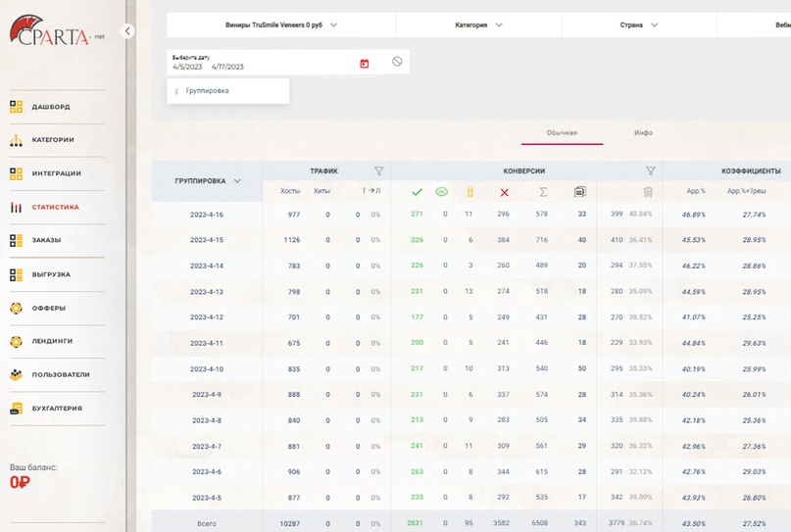This screenshot has height=532, width=791.
Task: Click the red cross rejected column icon
Action: pyautogui.click(x=504, y=192)
